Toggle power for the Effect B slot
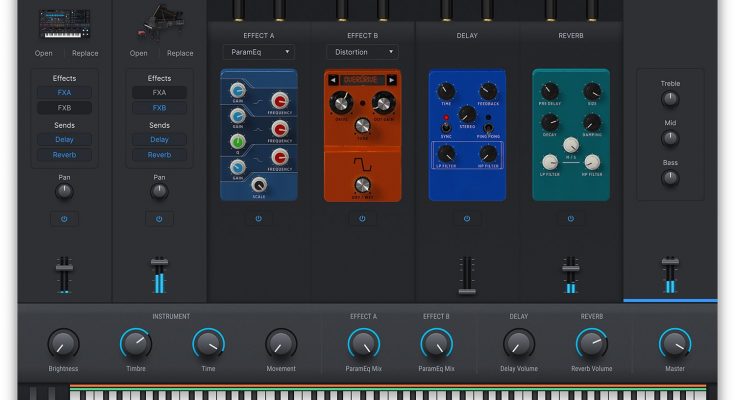735x400 pixels. 362,217
